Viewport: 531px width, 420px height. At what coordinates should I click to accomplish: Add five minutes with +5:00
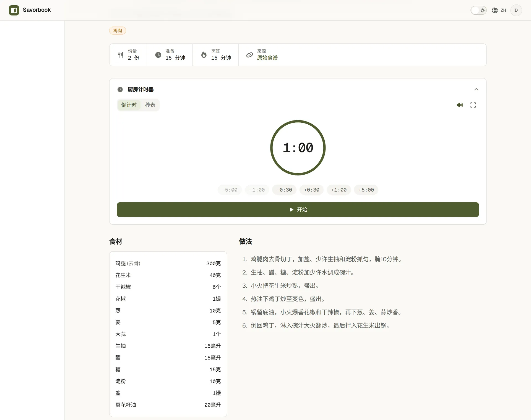click(x=366, y=190)
